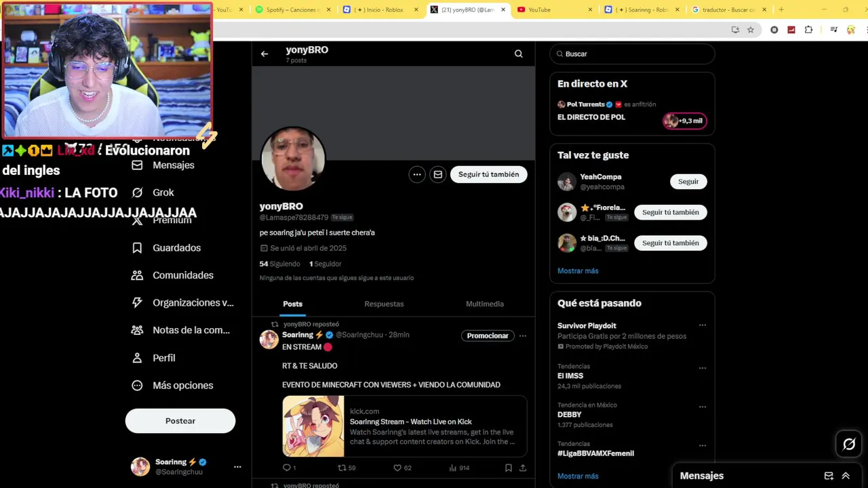
Task: Show more suggestions under Tal vez te guste
Action: [x=578, y=270]
